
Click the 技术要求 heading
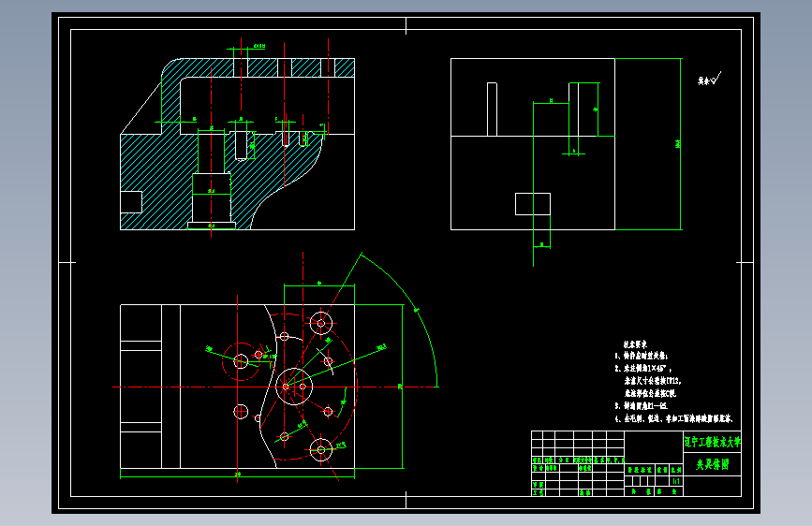(635, 344)
